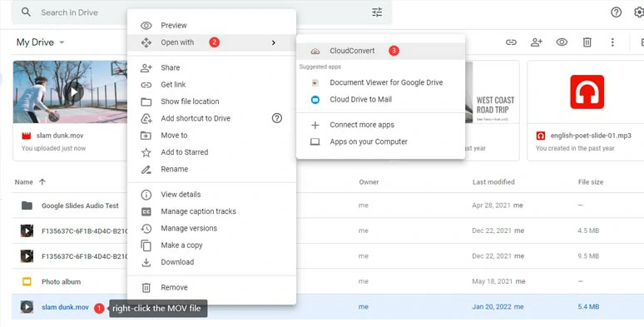644x327 pixels.
Task: Open Google Slides Audio Test folder
Action: pos(80,206)
